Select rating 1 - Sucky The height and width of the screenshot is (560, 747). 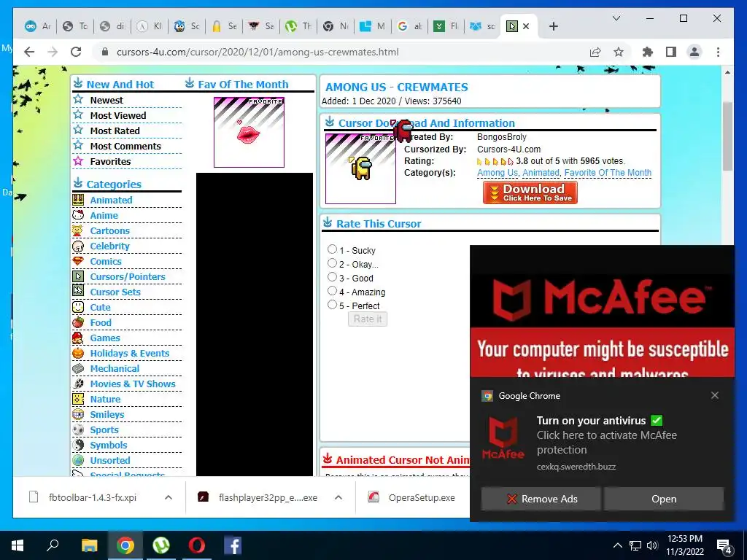(332, 249)
